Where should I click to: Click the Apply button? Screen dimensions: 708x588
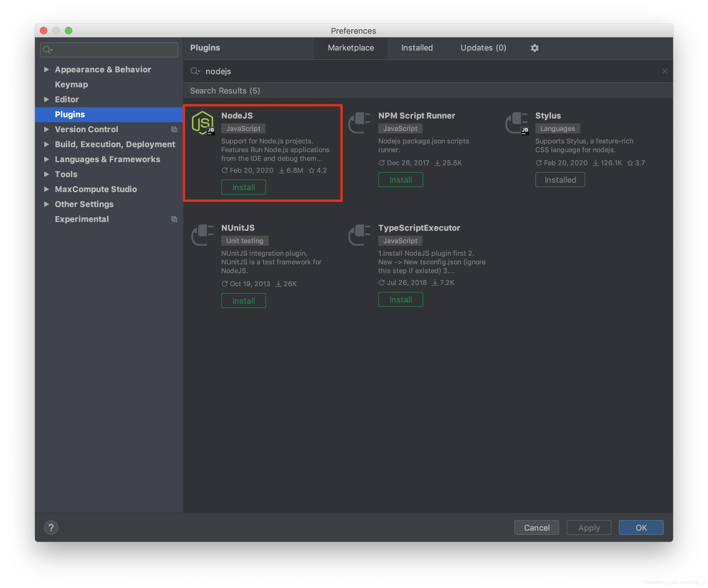(x=589, y=528)
